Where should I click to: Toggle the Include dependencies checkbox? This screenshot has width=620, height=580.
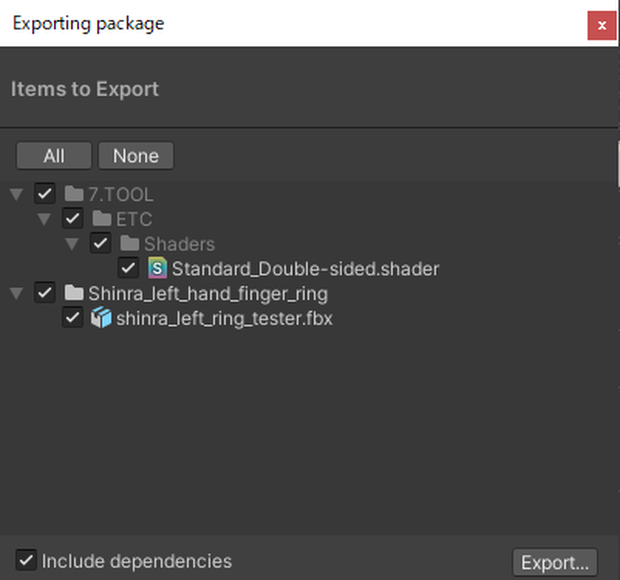click(x=26, y=560)
